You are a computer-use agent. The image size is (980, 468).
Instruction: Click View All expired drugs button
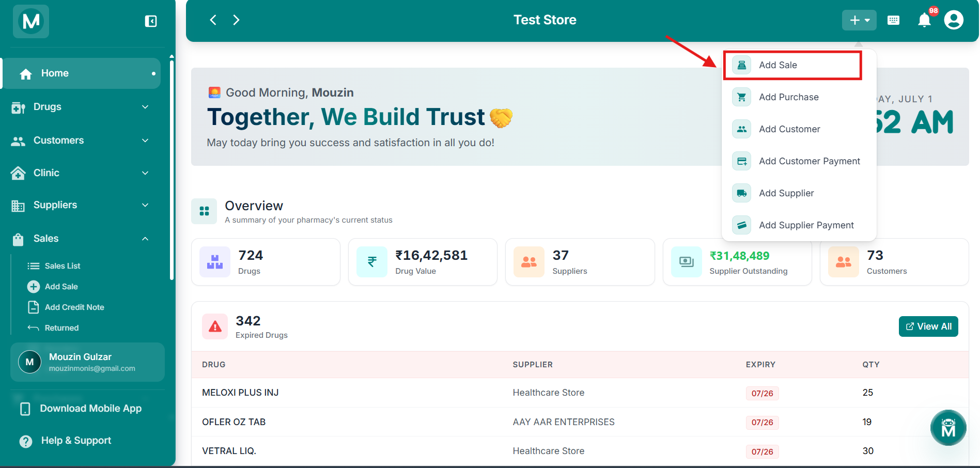click(x=928, y=326)
